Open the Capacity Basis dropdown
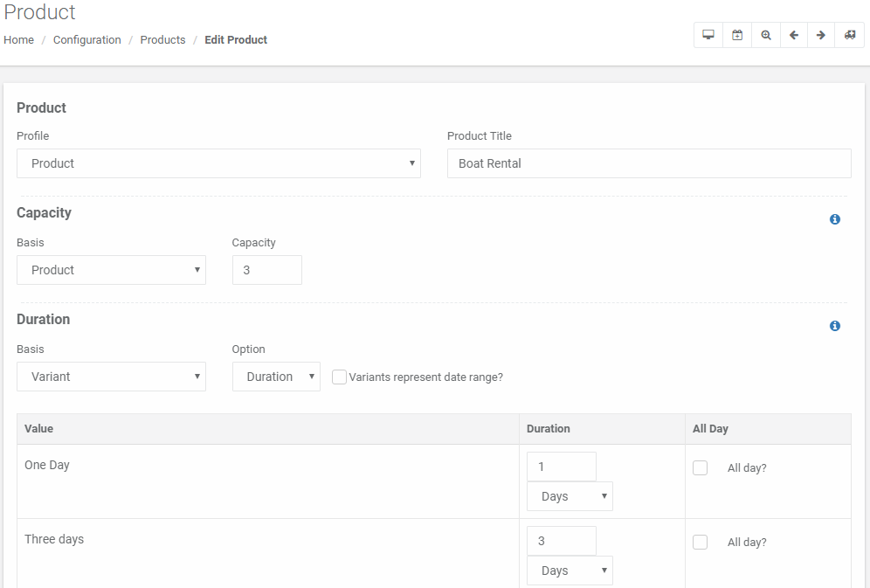 [x=111, y=270]
